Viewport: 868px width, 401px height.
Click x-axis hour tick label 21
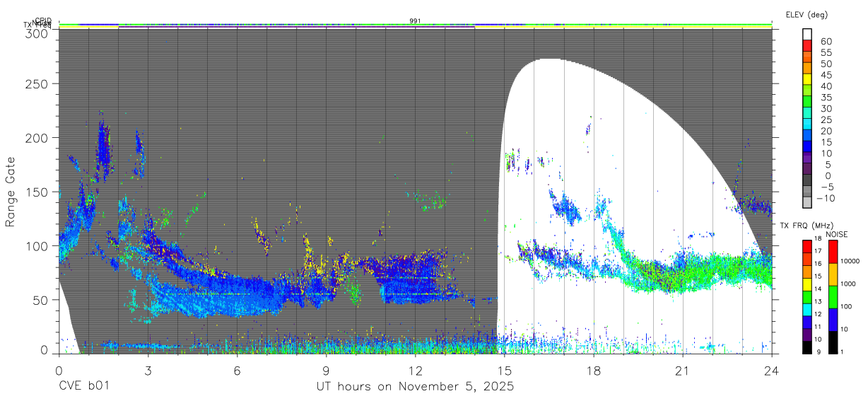(x=683, y=370)
